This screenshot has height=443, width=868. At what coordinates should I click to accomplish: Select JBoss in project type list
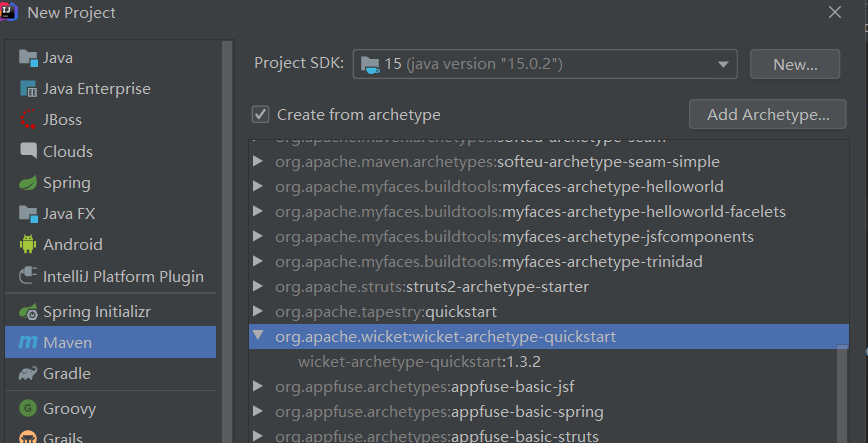tap(111, 120)
